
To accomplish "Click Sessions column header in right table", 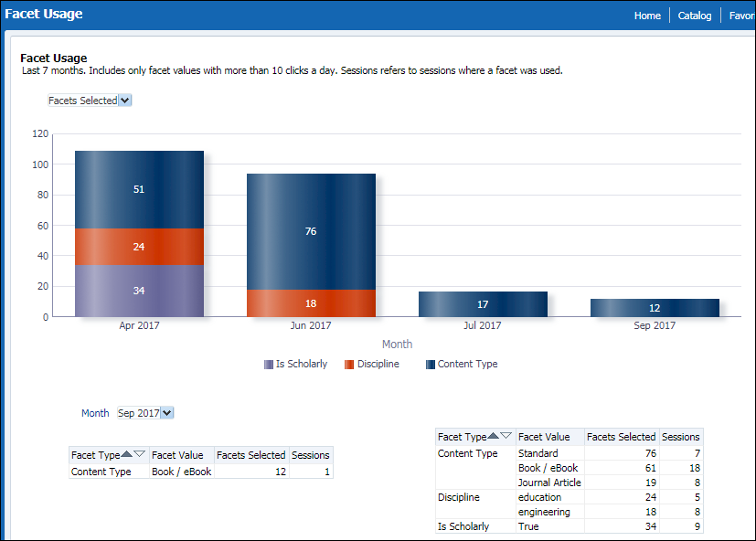I will tap(680, 437).
